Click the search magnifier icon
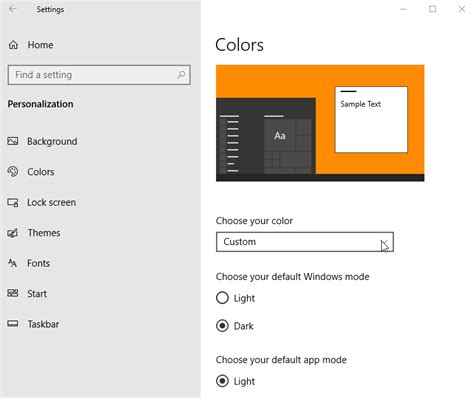The image size is (474, 398). 181,75
